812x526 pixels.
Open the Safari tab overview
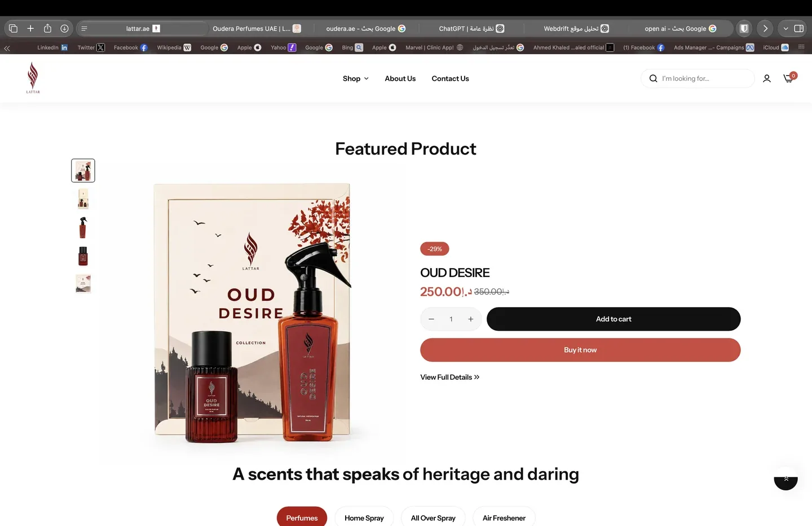14,28
